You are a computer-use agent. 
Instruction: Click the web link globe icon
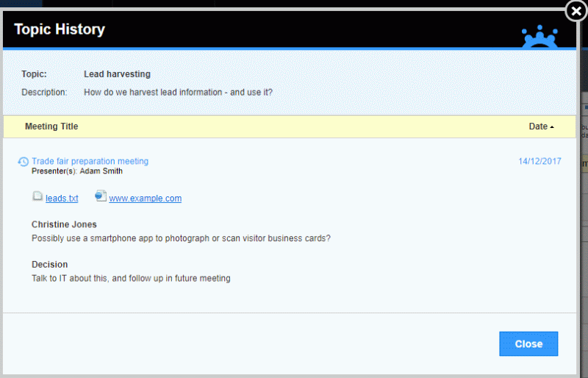tap(101, 196)
